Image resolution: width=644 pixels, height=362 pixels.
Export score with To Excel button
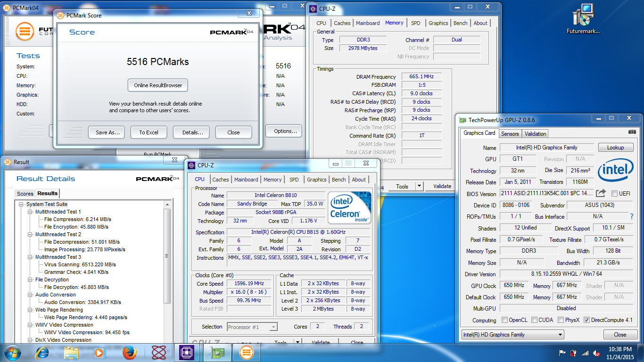pos(149,132)
